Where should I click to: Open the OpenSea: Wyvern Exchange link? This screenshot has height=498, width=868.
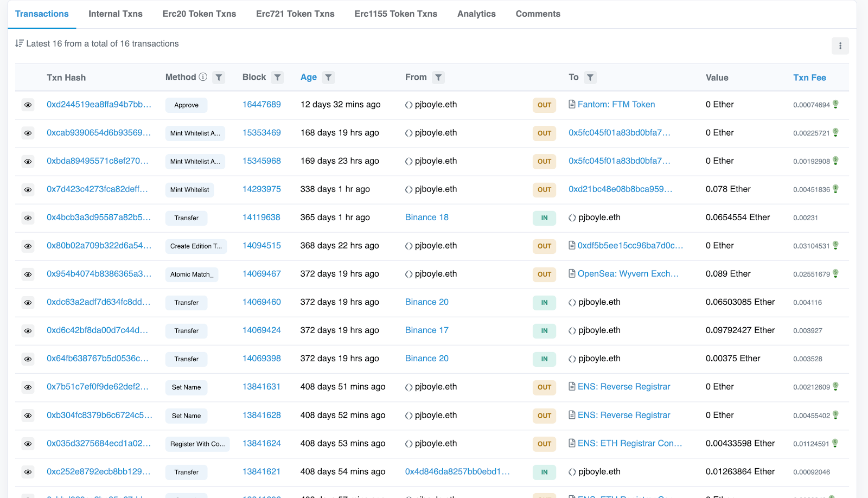click(x=628, y=273)
